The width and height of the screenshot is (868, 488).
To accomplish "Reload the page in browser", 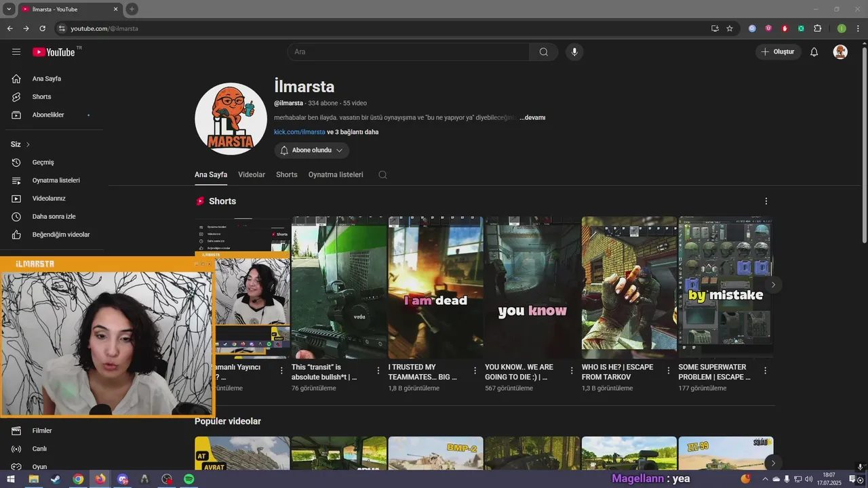I will tap(42, 28).
